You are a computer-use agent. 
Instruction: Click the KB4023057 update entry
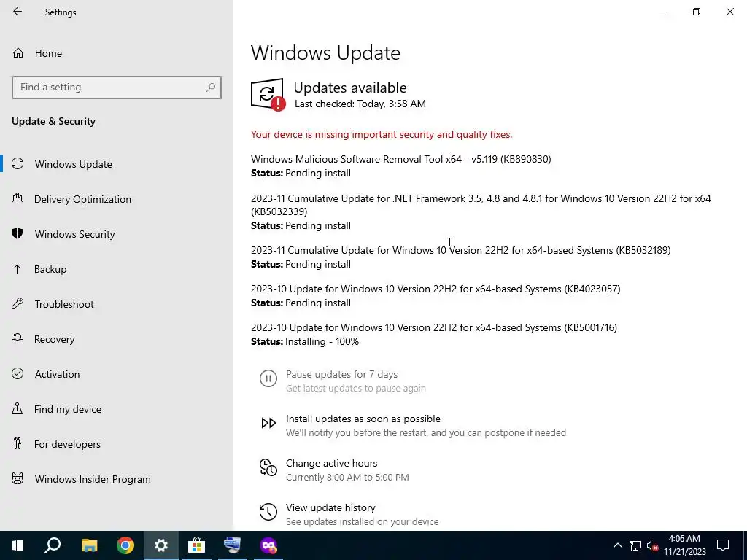coord(436,289)
